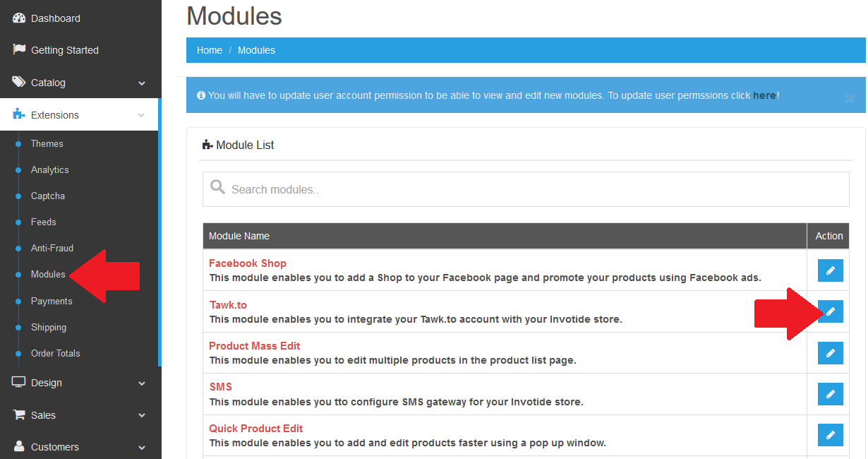
Task: Click the edit pencil for SMS module
Action: (x=830, y=394)
